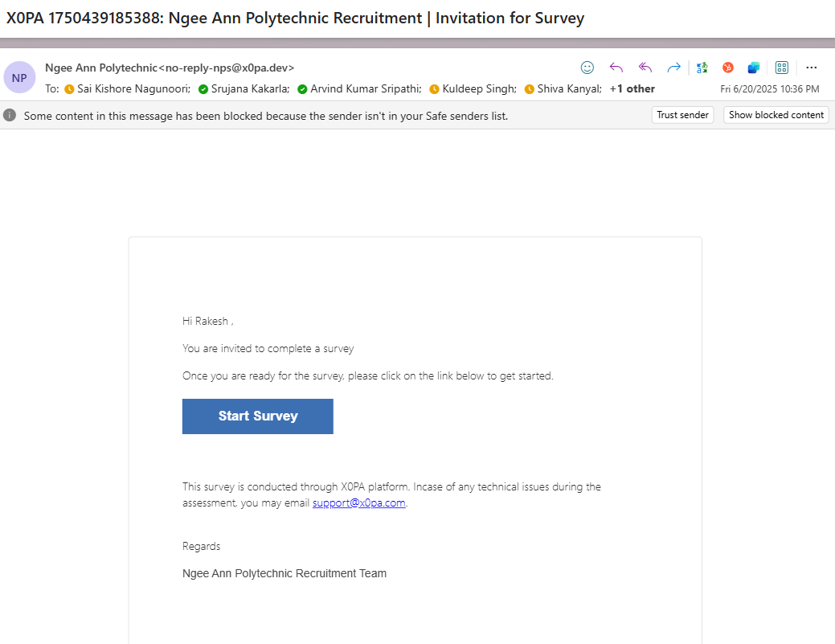Click recipient Kuldeep Singh
This screenshot has width=835, height=644.
479,89
